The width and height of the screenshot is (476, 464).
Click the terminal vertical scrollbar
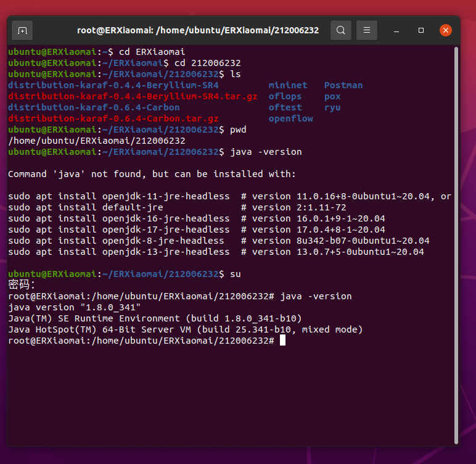click(456, 246)
